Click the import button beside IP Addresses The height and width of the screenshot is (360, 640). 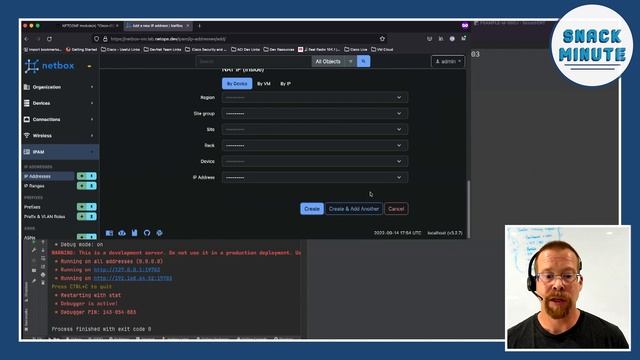[x=92, y=176]
